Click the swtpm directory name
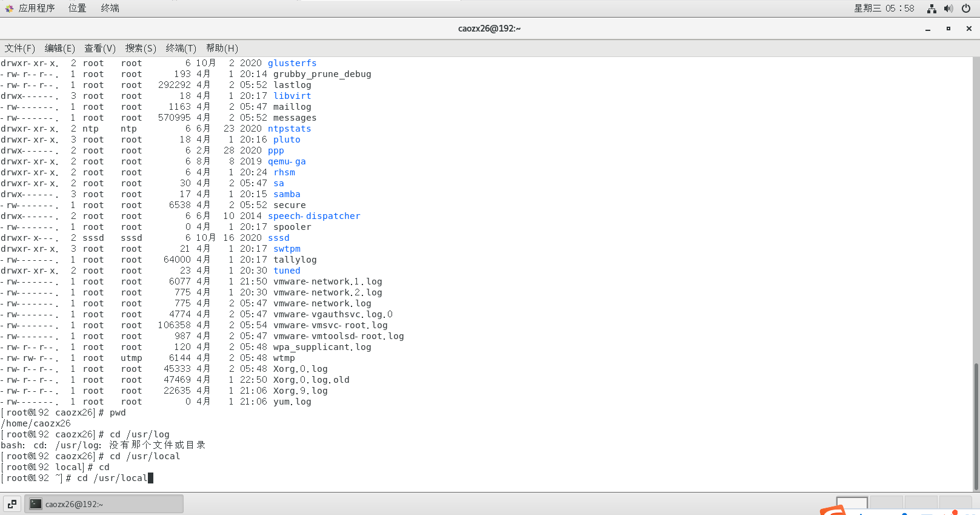This screenshot has height=515, width=980. [287, 249]
